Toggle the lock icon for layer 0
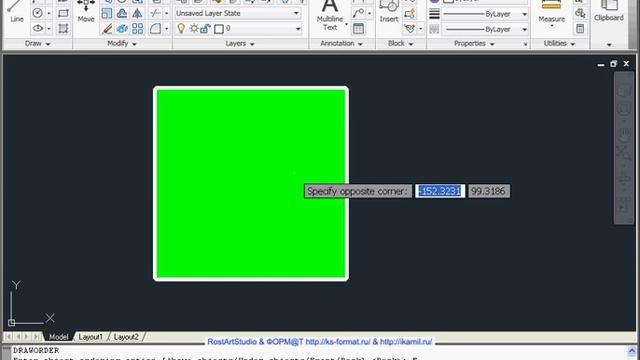 pyautogui.click(x=205, y=29)
